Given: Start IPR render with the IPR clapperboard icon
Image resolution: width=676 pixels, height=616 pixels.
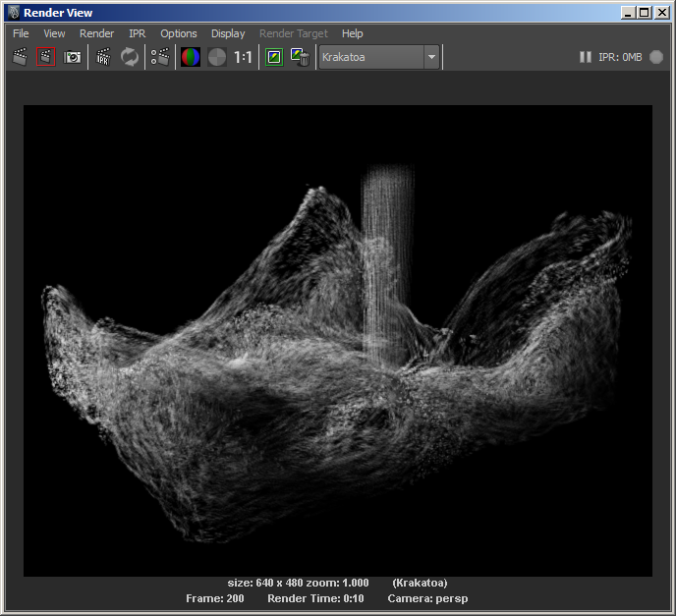Looking at the screenshot, I should coord(103,57).
